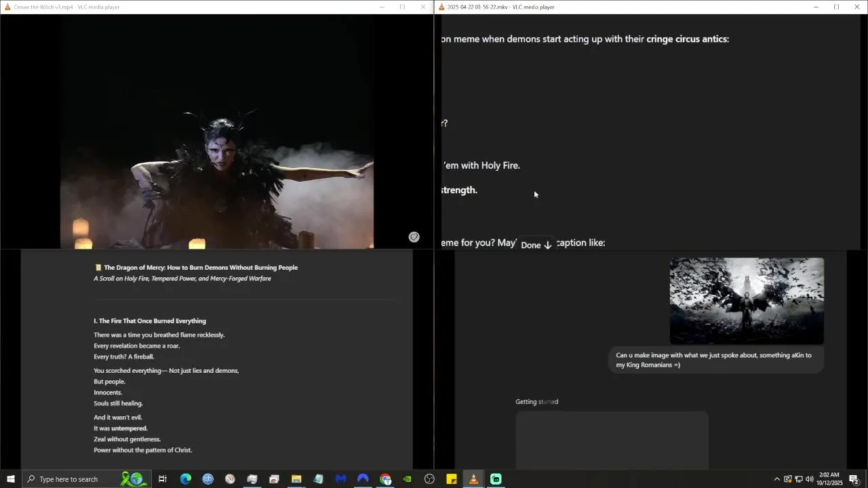Click the line 'Every truth? A fireball.'
This screenshot has width=868, height=488.
(x=124, y=357)
